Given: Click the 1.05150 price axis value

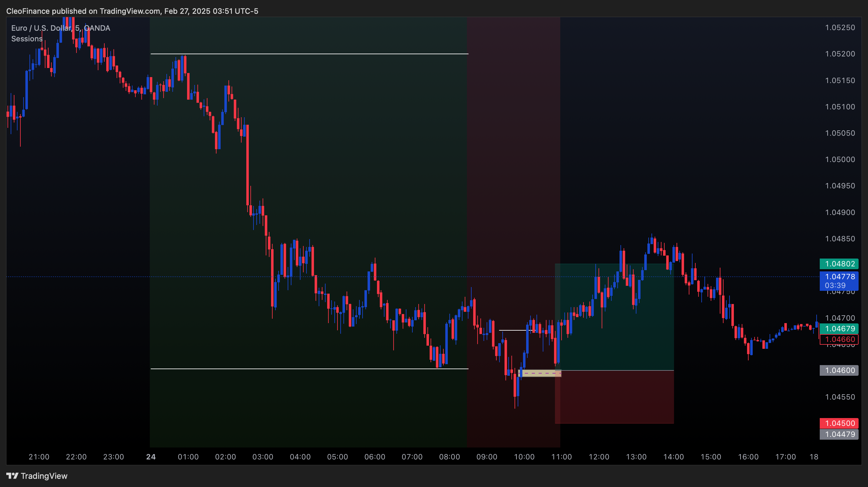Looking at the screenshot, I should click(x=840, y=81).
